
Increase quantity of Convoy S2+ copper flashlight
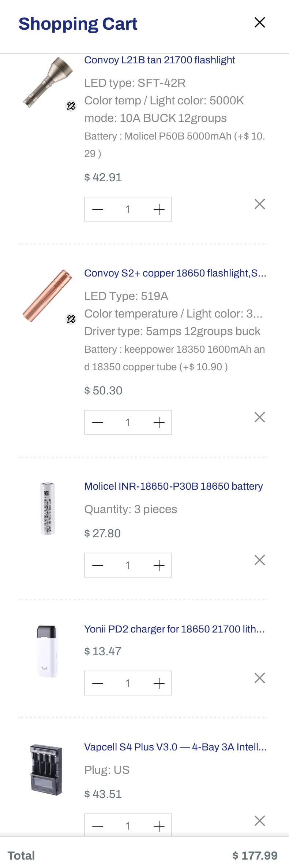[x=159, y=423]
